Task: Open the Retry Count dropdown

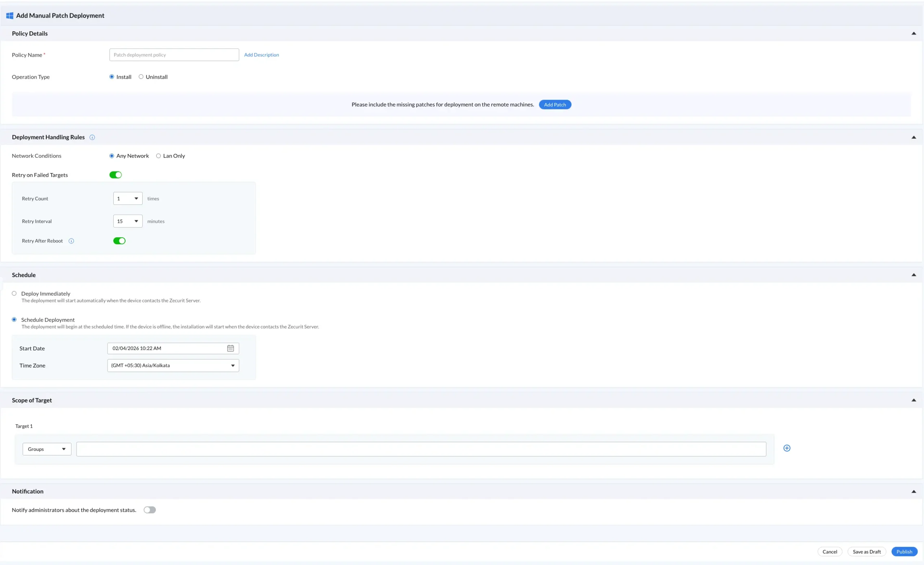Action: (128, 199)
